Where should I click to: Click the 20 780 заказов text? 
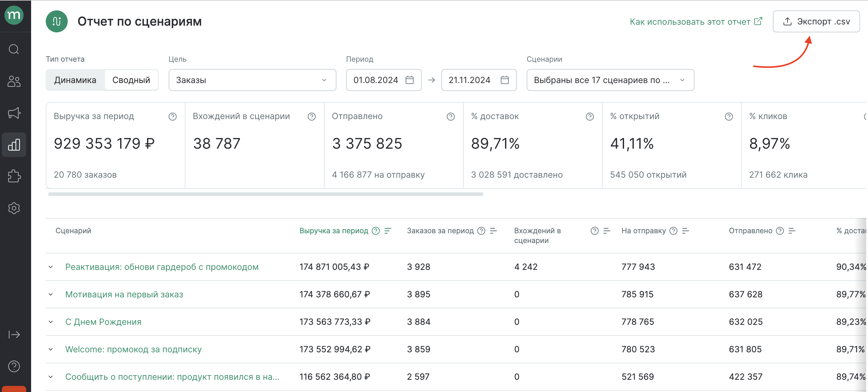85,175
